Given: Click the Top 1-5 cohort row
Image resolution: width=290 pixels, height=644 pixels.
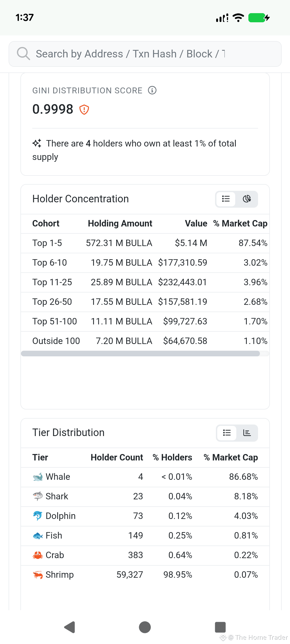Looking at the screenshot, I should [145, 243].
